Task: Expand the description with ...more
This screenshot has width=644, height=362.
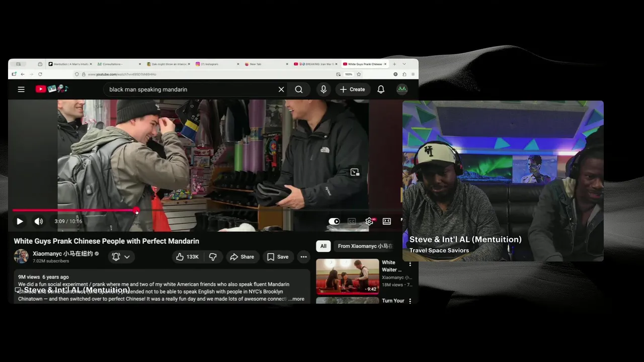Action: 297,299
